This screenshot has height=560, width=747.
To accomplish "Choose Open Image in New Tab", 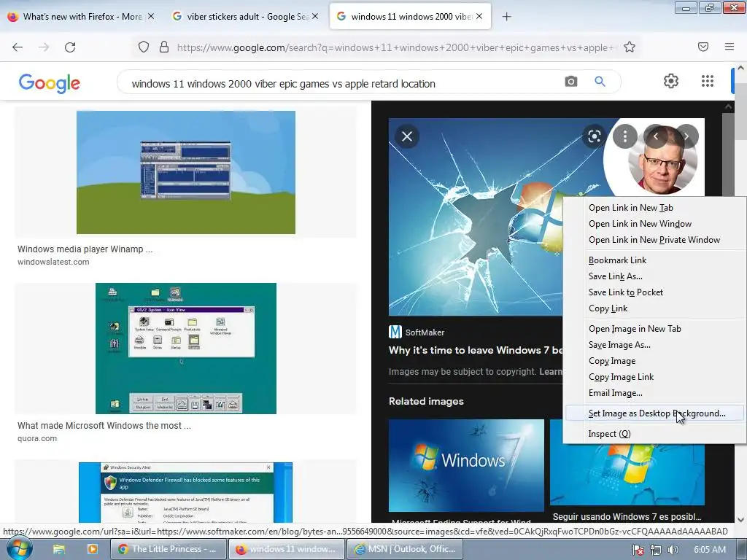I will [654, 329].
